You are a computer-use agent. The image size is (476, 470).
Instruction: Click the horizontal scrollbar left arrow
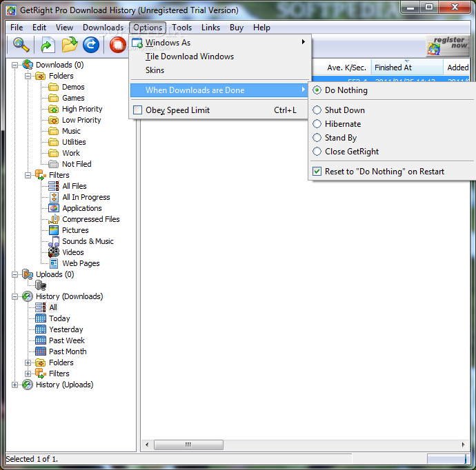click(147, 445)
